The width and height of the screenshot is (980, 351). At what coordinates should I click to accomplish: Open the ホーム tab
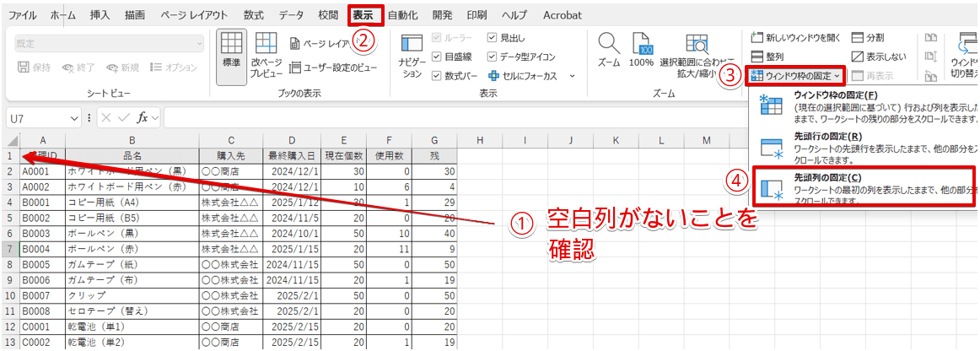(64, 14)
